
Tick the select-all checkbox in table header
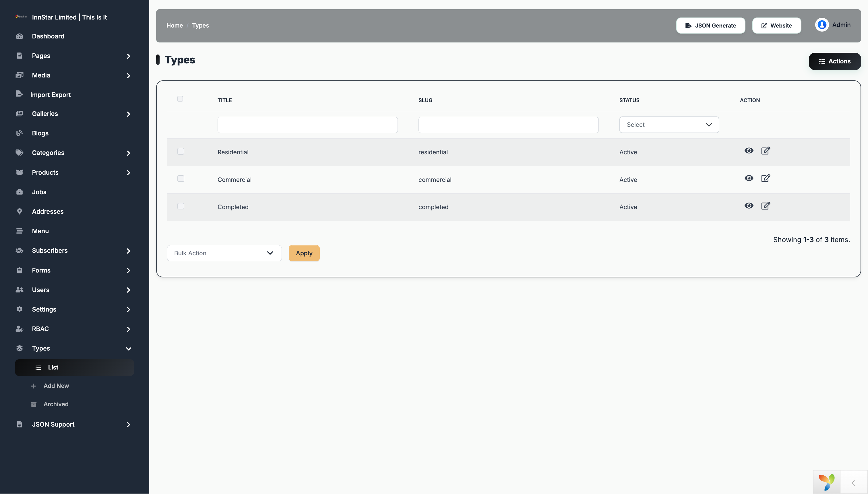click(x=180, y=99)
